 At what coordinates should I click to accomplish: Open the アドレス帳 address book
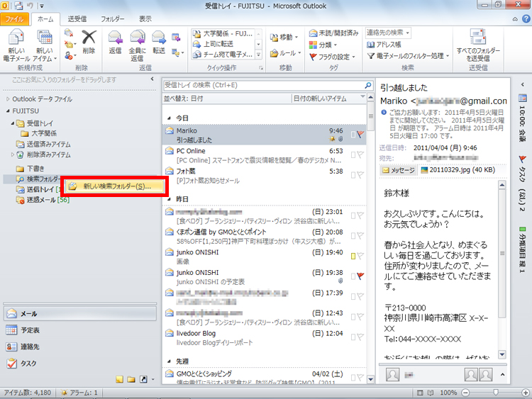pyautogui.click(x=384, y=45)
